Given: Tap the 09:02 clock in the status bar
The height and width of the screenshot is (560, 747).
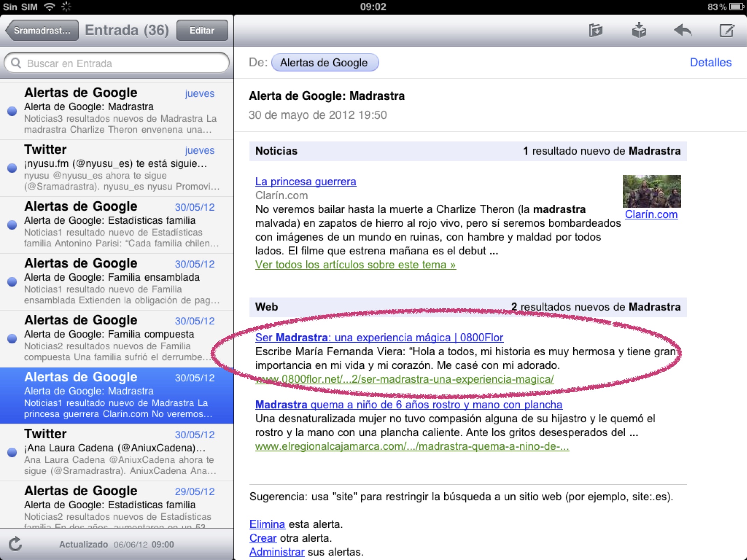Looking at the screenshot, I should point(373,7).
